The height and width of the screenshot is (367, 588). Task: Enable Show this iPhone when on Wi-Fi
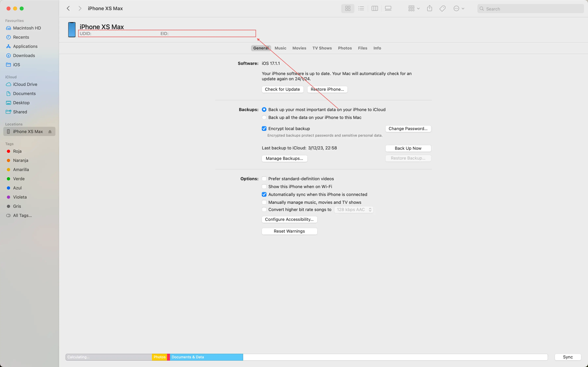[264, 186]
